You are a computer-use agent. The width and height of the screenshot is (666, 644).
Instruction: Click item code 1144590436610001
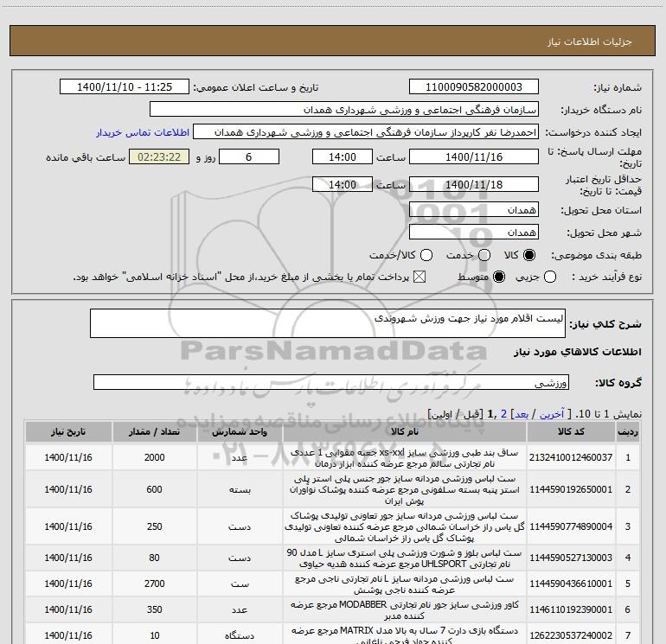(571, 583)
